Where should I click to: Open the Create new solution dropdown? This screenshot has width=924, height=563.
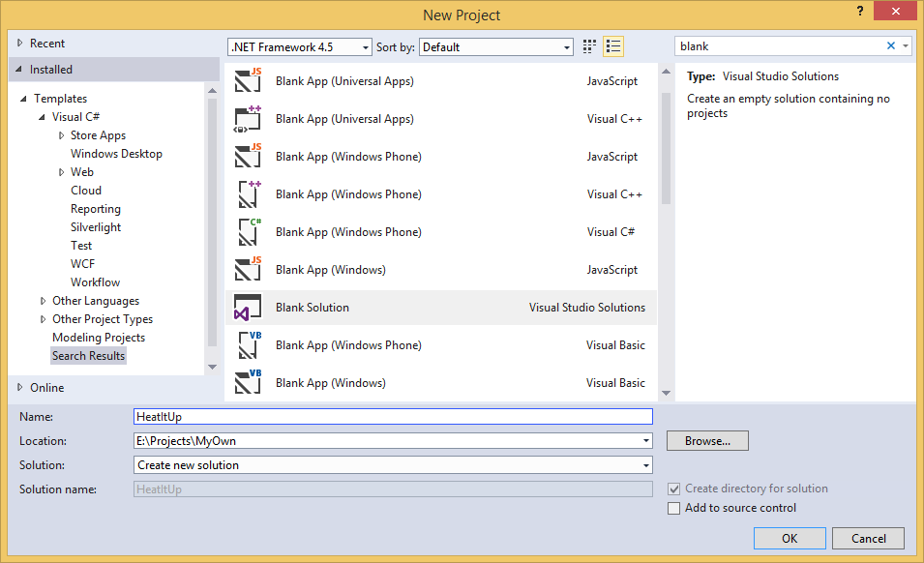(393, 465)
